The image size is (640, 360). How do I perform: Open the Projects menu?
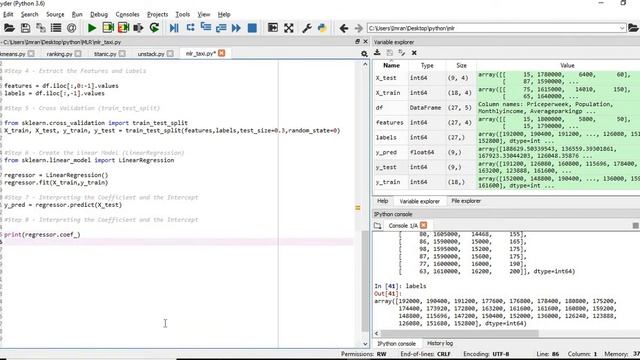coord(158,14)
